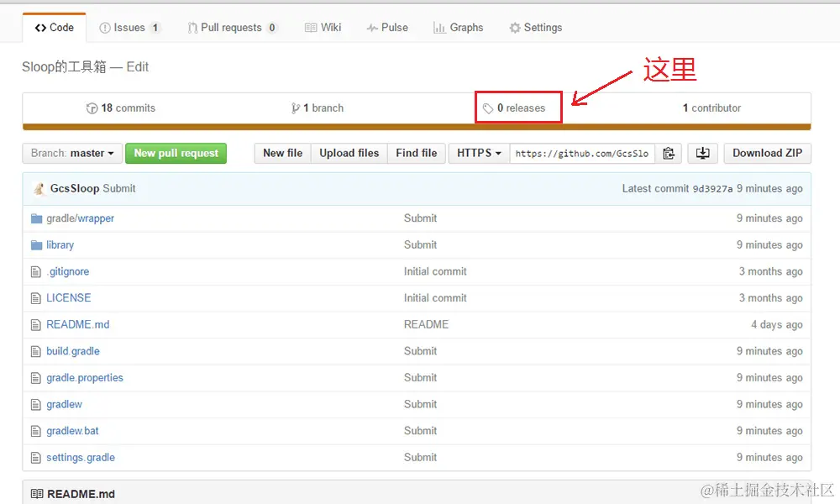Image resolution: width=840 pixels, height=504 pixels.
Task: Open the 0 releases page
Action: click(x=514, y=108)
